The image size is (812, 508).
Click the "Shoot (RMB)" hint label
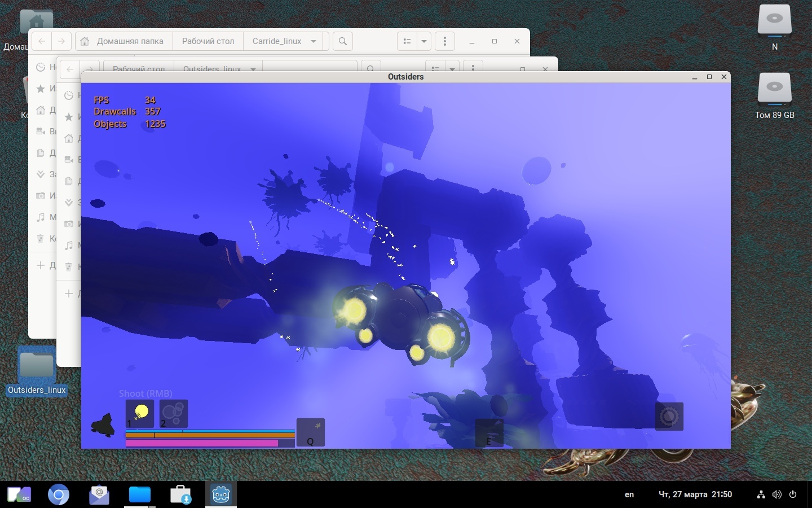pos(145,393)
